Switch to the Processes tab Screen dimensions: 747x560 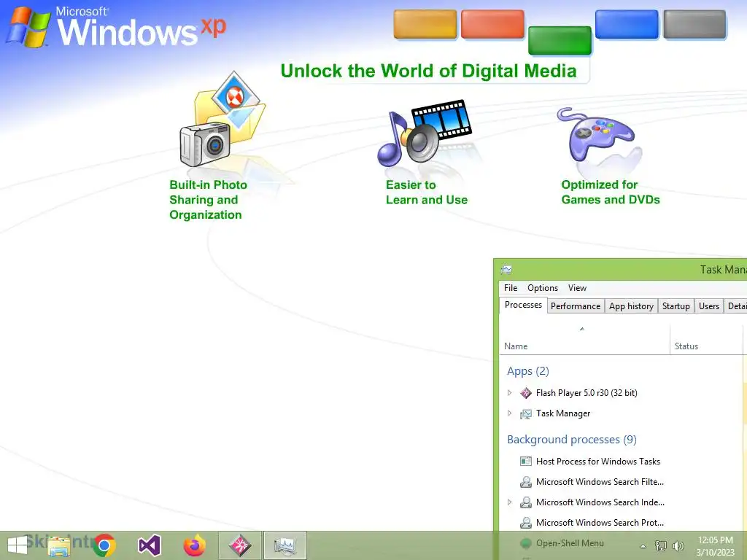point(523,305)
